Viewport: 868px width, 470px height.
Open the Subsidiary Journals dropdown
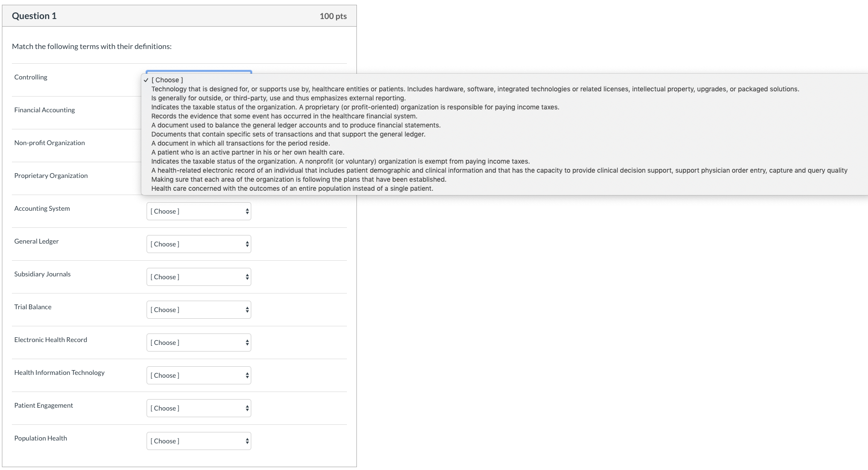click(x=199, y=277)
